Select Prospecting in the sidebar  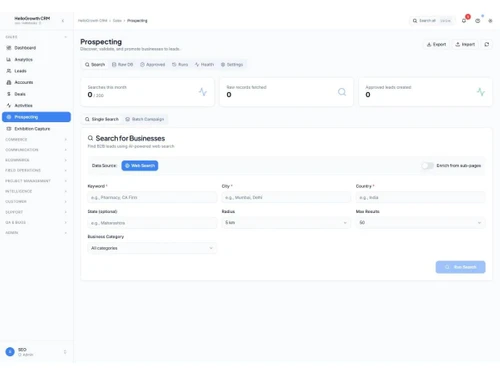(x=36, y=117)
